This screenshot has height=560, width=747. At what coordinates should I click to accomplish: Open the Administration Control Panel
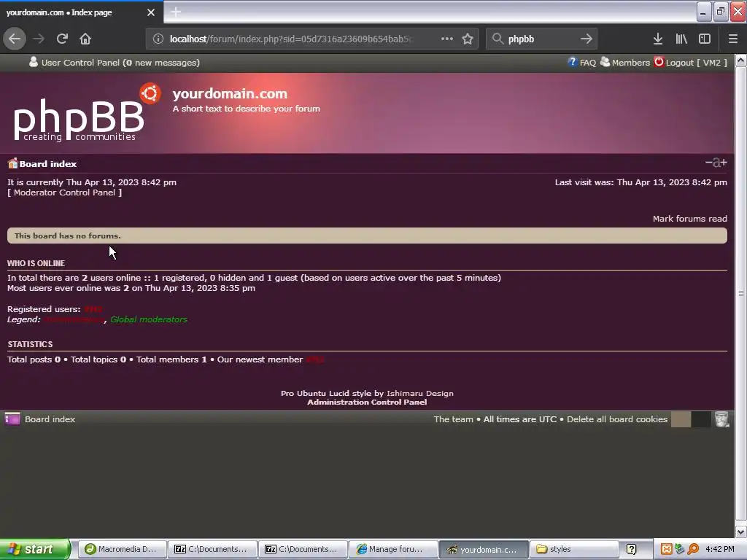click(367, 402)
